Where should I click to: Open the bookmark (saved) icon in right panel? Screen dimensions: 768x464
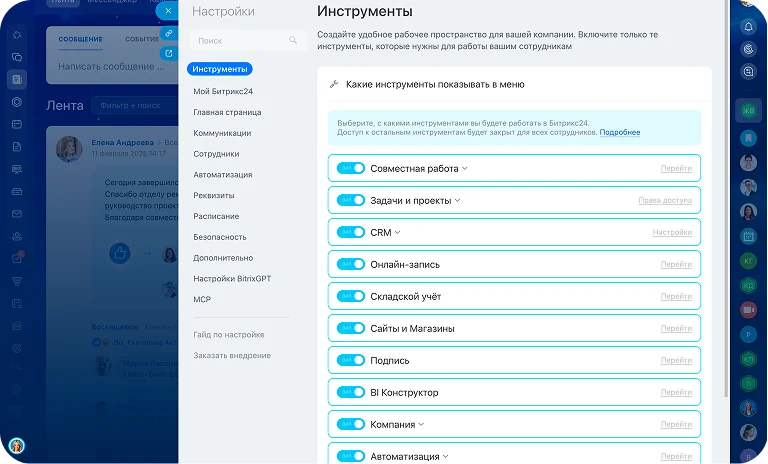[748, 138]
